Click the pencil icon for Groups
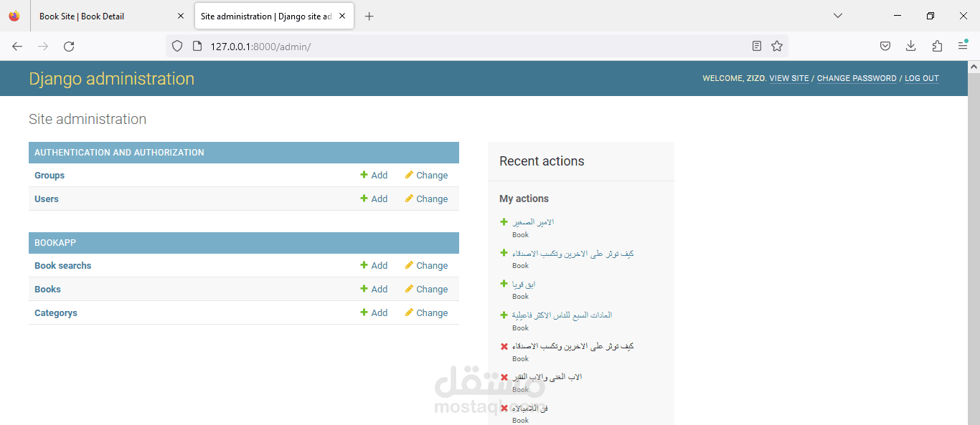 click(x=409, y=175)
